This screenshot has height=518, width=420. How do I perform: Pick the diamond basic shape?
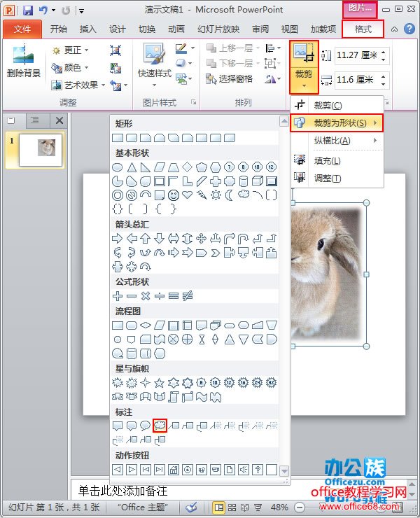pyautogui.click(x=188, y=167)
